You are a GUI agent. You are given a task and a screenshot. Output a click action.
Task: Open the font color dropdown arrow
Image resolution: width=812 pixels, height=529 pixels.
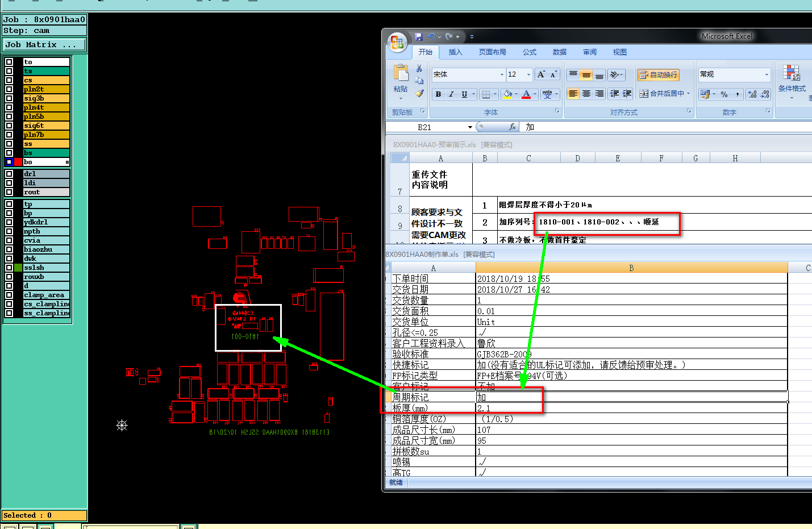(x=535, y=94)
